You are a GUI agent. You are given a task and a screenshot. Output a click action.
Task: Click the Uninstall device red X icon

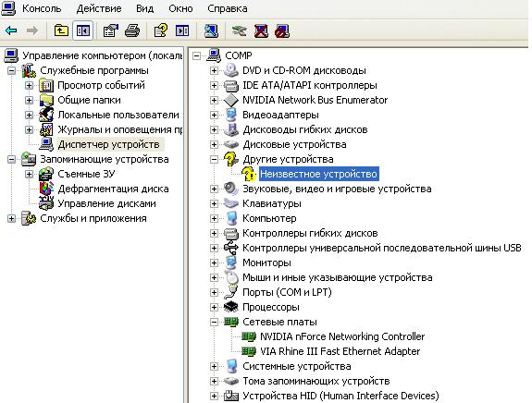tap(261, 31)
